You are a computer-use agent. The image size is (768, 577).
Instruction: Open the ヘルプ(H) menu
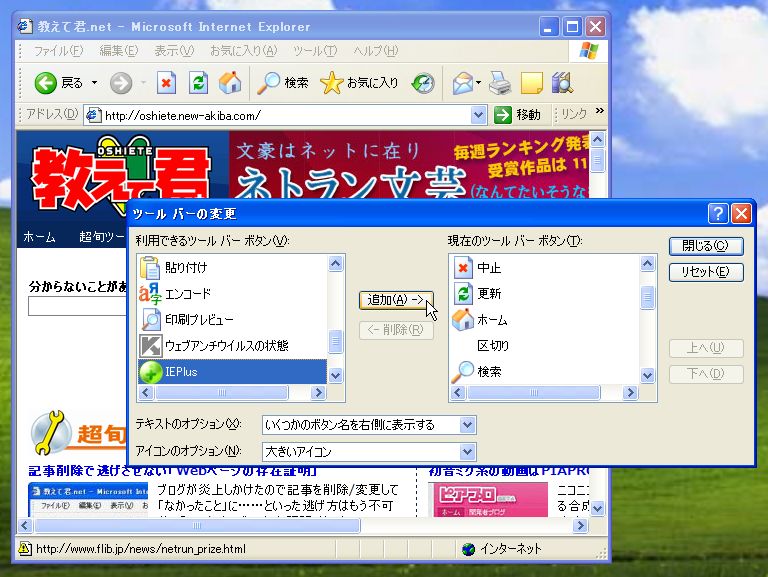click(x=376, y=51)
